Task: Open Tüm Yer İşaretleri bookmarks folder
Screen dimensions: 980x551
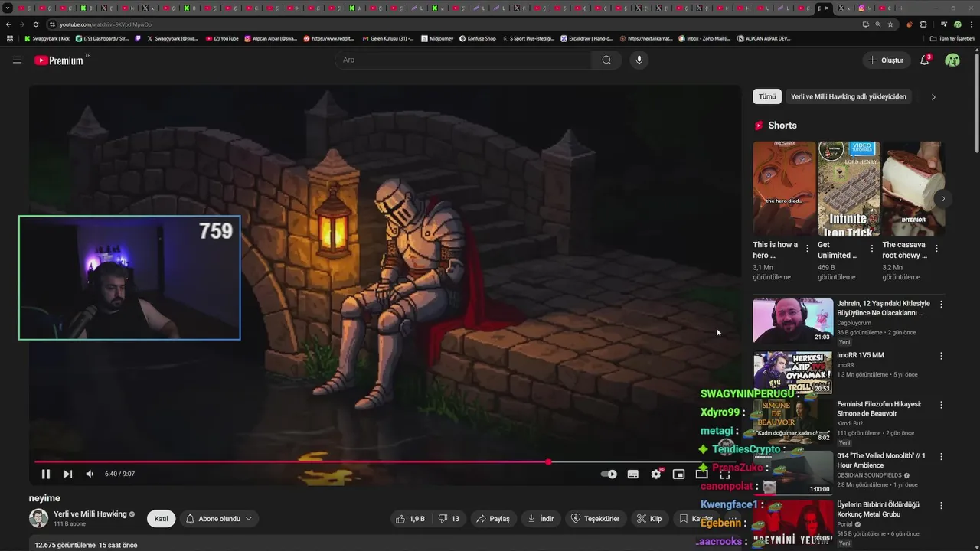Action: coord(952,38)
